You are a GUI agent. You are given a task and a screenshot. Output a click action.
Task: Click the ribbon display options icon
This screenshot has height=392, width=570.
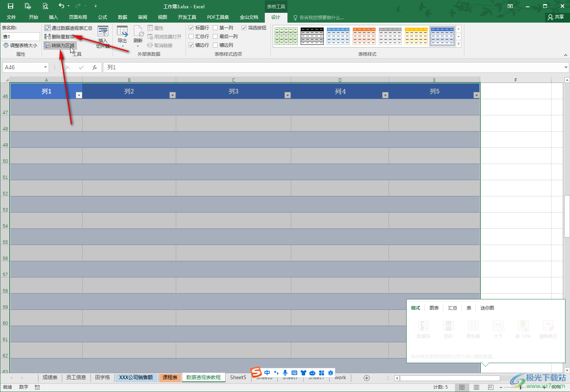click(x=510, y=6)
